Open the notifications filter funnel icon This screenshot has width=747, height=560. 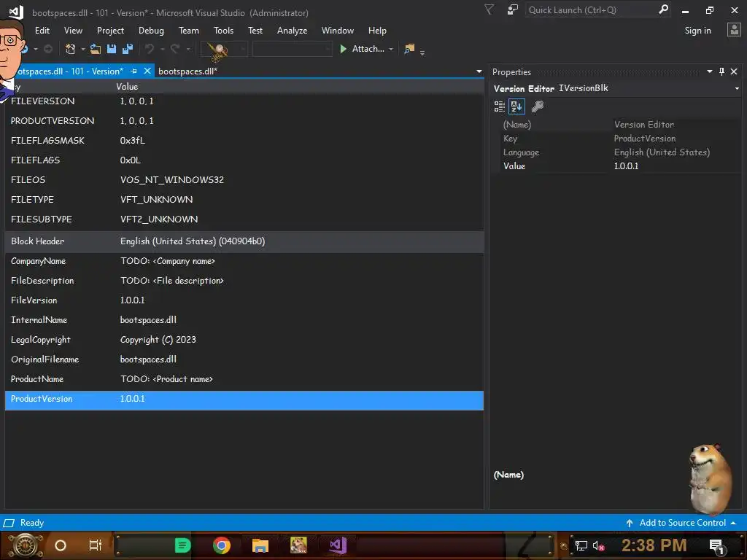click(x=489, y=10)
